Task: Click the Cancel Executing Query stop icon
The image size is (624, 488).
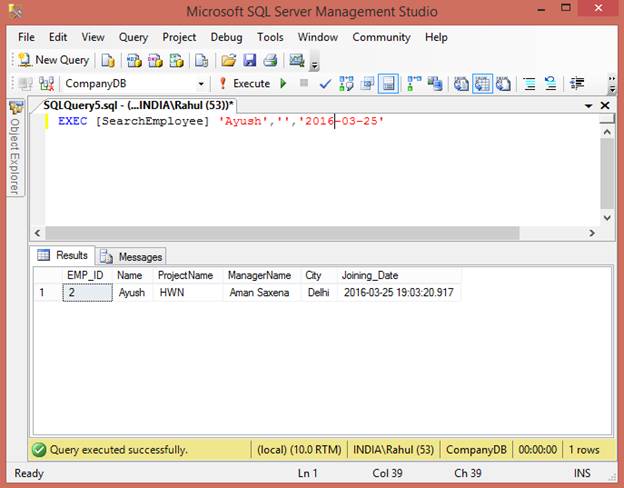Action: (304, 83)
